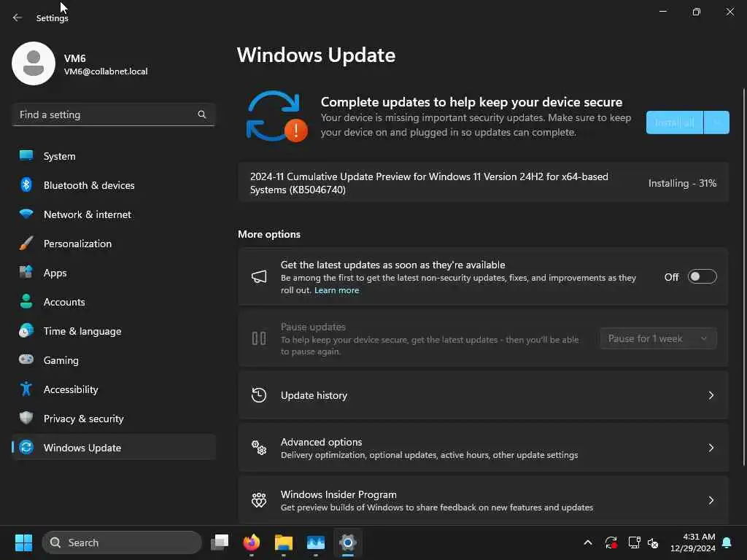Click the Settings page vertical scrollbar
The width and height of the screenshot is (747, 560).
click(x=743, y=276)
